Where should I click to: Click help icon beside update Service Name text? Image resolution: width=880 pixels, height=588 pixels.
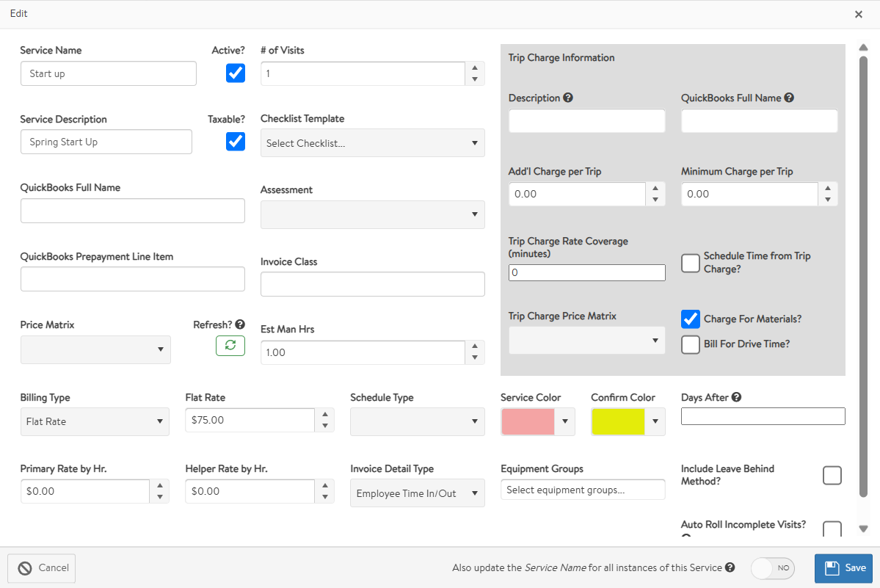pos(730,567)
